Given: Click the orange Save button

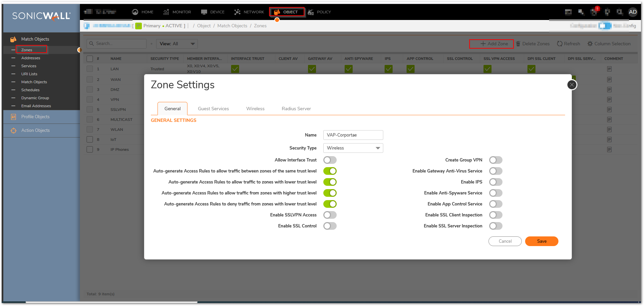Looking at the screenshot, I should (541, 241).
